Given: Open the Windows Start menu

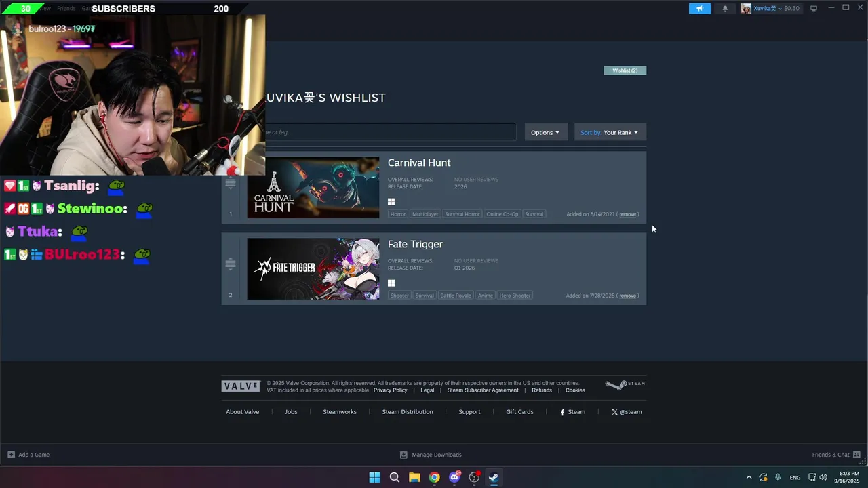Looking at the screenshot, I should (374, 477).
